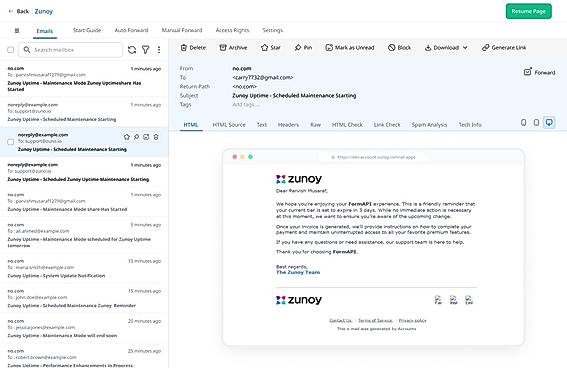
Task: Open the HTML Check tab
Action: pyautogui.click(x=347, y=125)
